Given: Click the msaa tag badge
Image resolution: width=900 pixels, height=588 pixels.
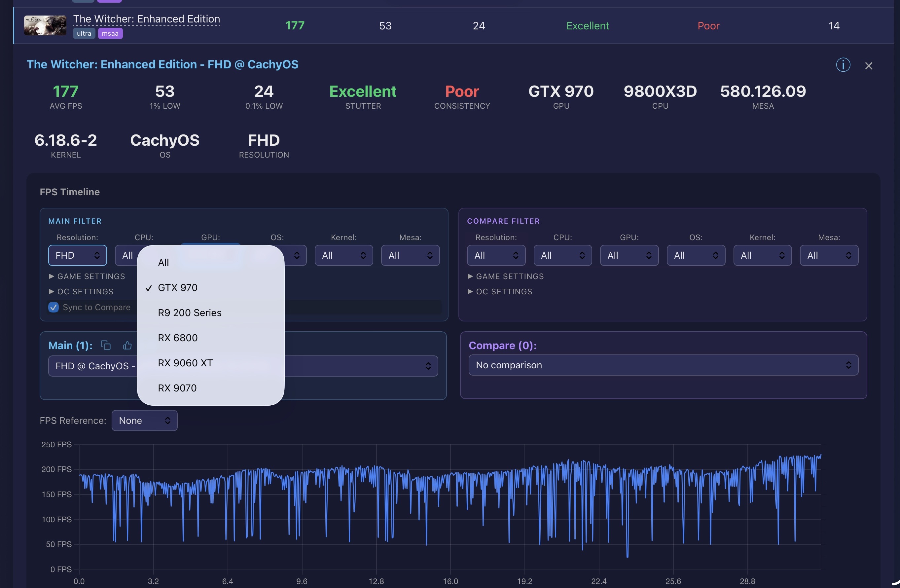Looking at the screenshot, I should pyautogui.click(x=110, y=33).
